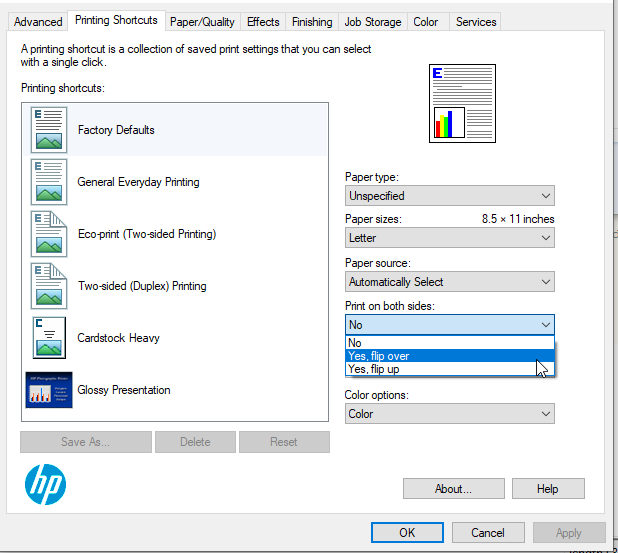
Task: Click the page preview thumbnail
Action: pos(462,102)
